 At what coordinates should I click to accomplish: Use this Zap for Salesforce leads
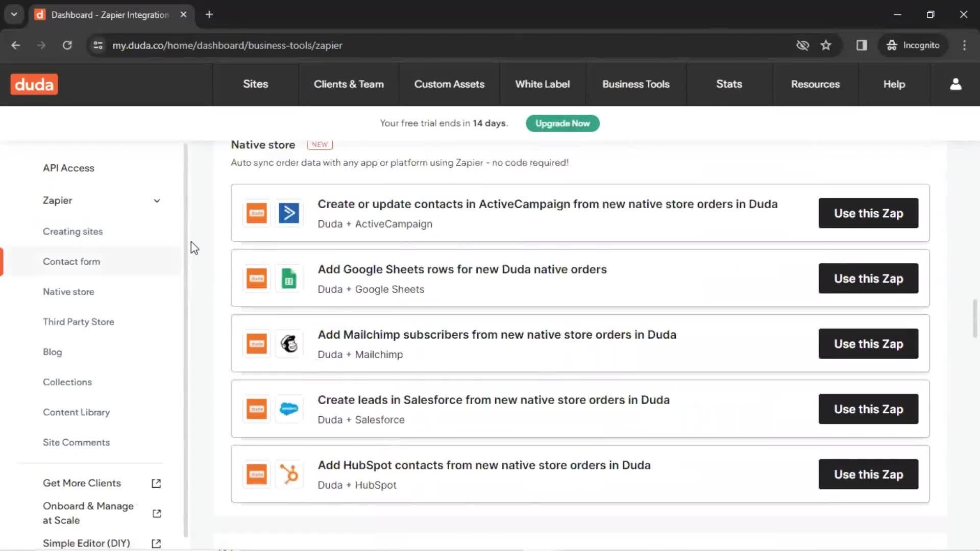pos(868,409)
